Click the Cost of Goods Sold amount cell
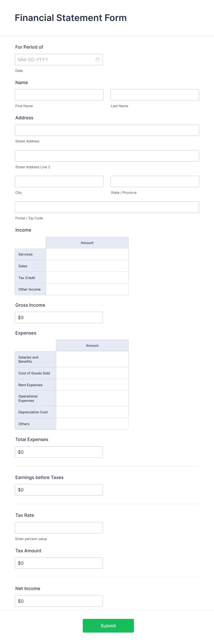This screenshot has width=214, height=644. [92, 373]
